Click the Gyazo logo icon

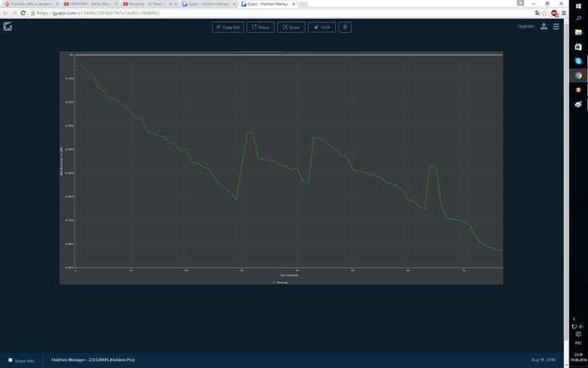[x=8, y=27]
